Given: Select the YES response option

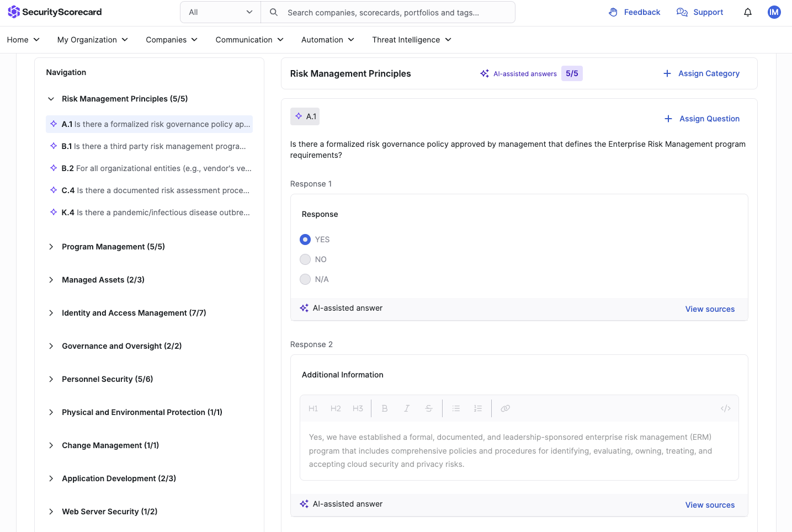Looking at the screenshot, I should (305, 240).
